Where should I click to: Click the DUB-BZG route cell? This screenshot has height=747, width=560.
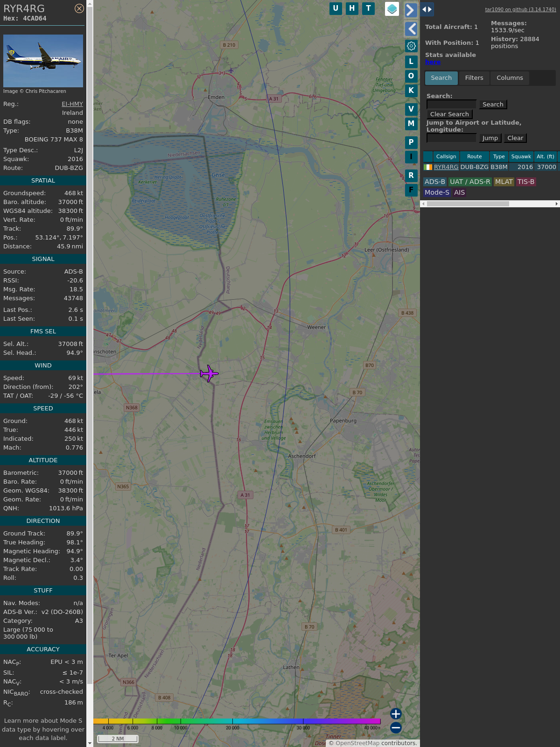click(474, 167)
